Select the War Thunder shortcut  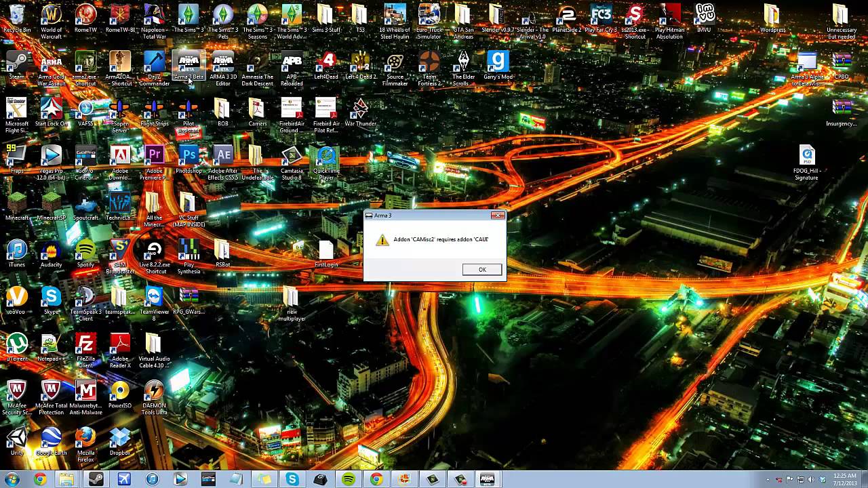[x=360, y=113]
